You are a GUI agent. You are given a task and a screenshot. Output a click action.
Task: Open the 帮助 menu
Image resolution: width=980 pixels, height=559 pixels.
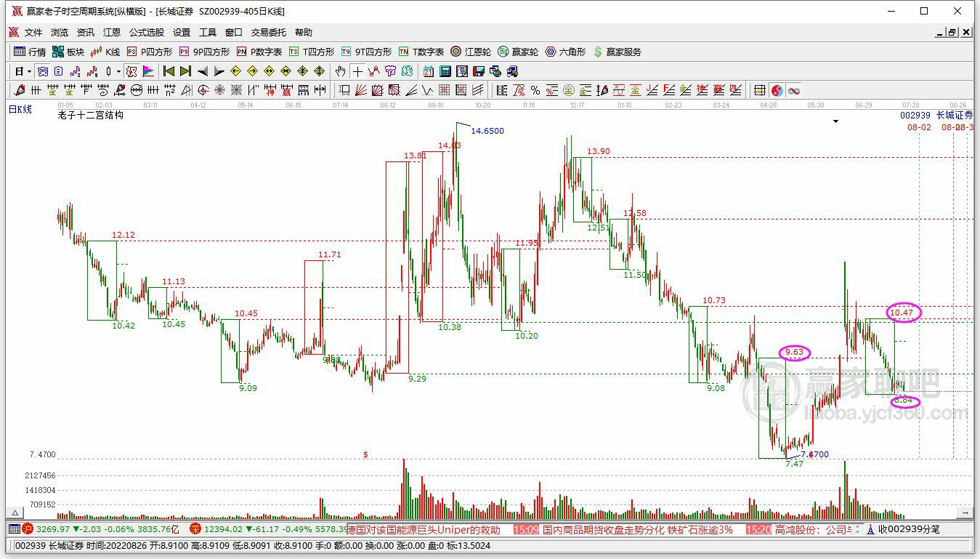[x=304, y=33]
